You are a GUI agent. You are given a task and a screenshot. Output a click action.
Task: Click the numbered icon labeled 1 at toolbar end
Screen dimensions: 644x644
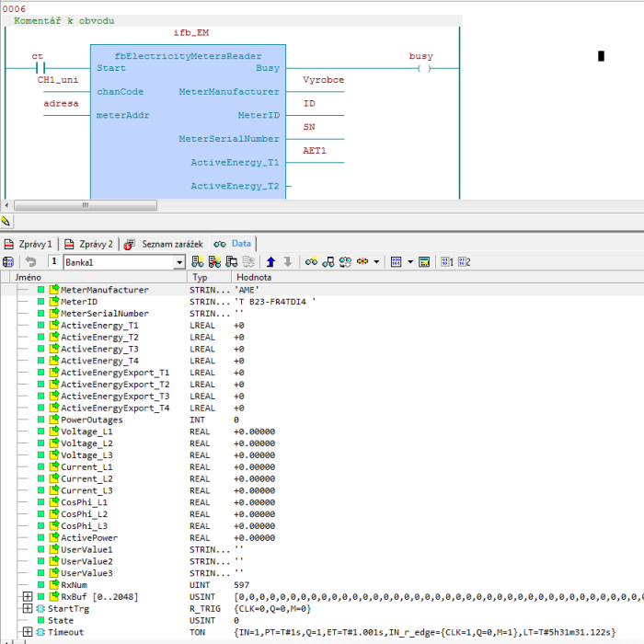(447, 261)
